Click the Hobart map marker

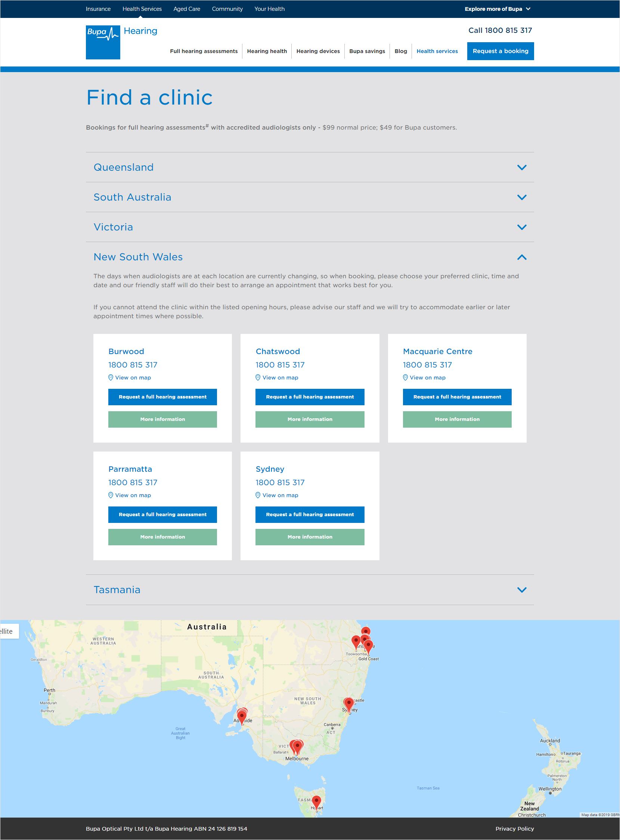pyautogui.click(x=317, y=802)
